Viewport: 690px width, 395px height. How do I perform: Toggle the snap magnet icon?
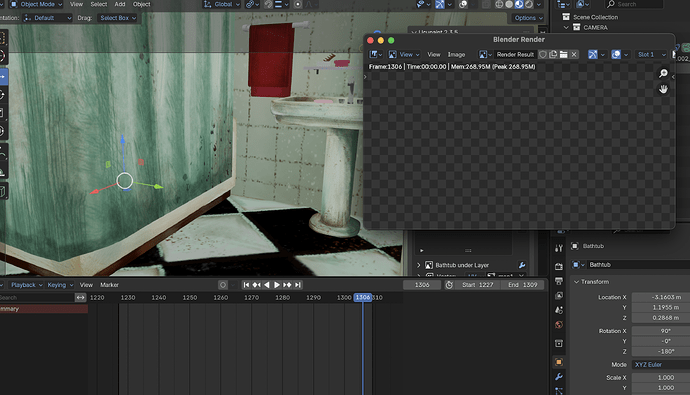point(268,4)
